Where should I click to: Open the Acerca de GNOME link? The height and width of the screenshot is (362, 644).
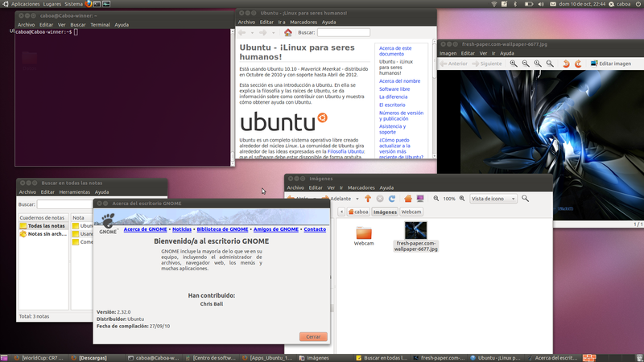[x=146, y=229]
